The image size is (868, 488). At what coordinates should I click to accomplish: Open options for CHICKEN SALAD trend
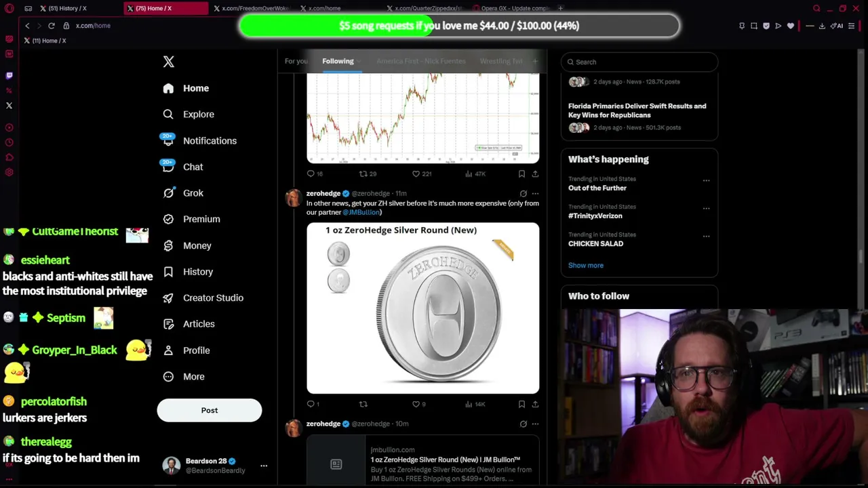coord(706,237)
